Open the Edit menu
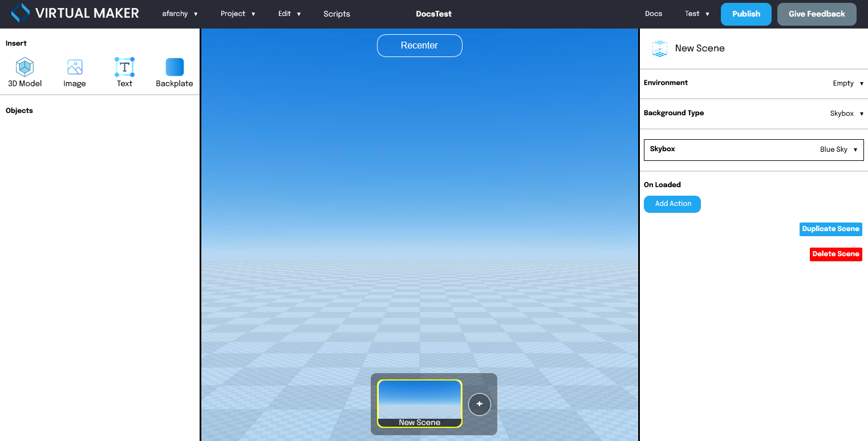This screenshot has width=868, height=441. tap(290, 14)
